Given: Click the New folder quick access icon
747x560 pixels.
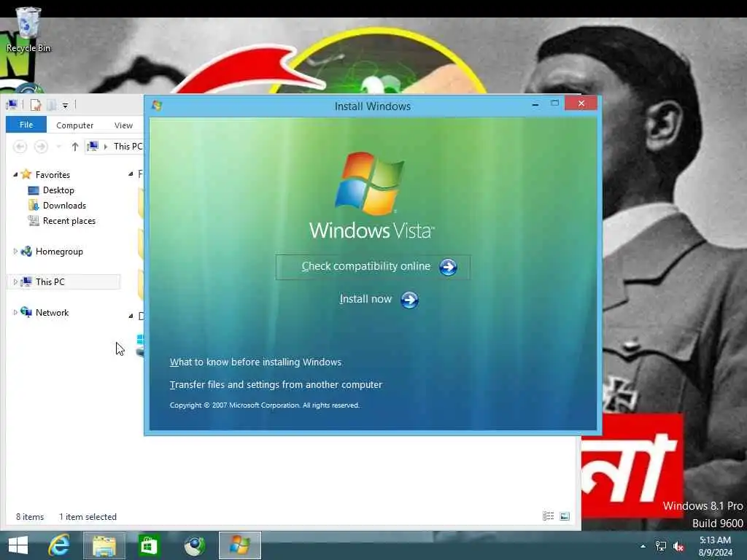Looking at the screenshot, I should click(x=51, y=105).
